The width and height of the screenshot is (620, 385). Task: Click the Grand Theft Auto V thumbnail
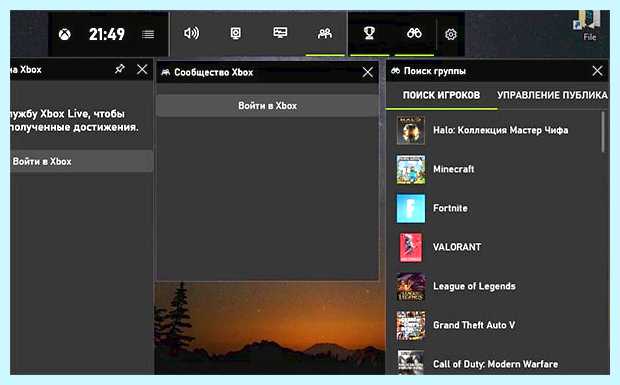[411, 326]
